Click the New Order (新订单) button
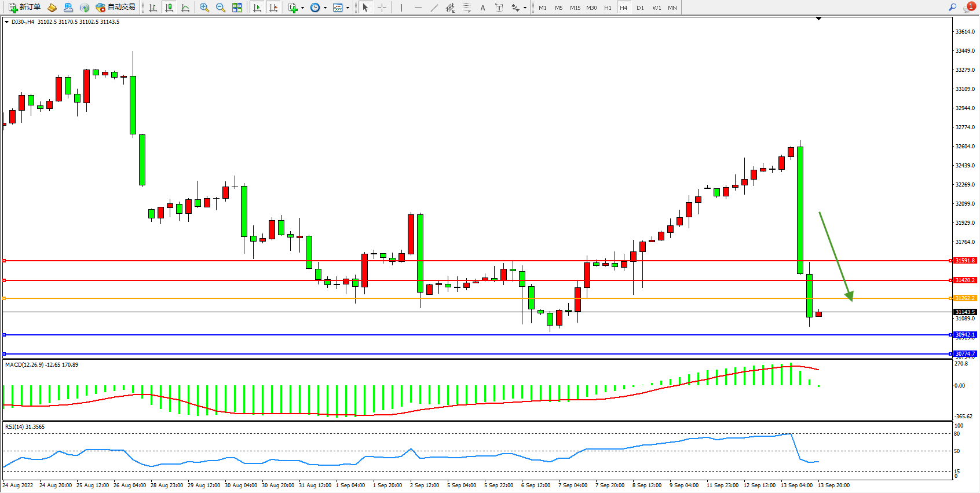 [x=24, y=8]
